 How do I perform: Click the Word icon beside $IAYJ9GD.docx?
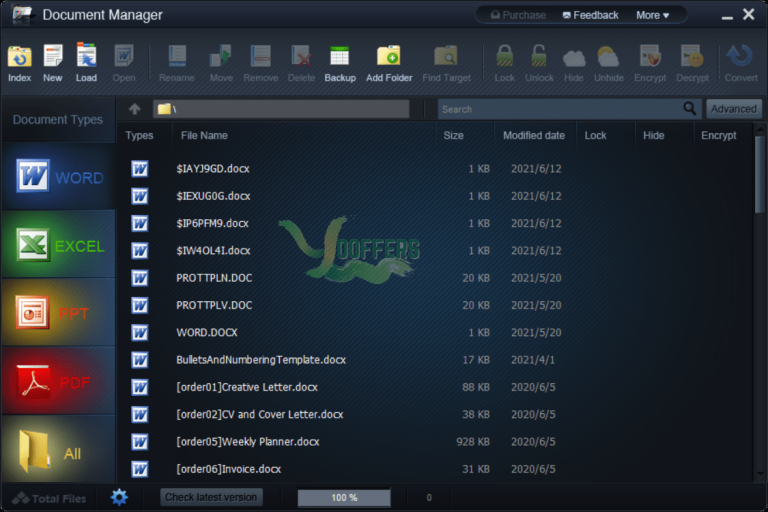[140, 169]
